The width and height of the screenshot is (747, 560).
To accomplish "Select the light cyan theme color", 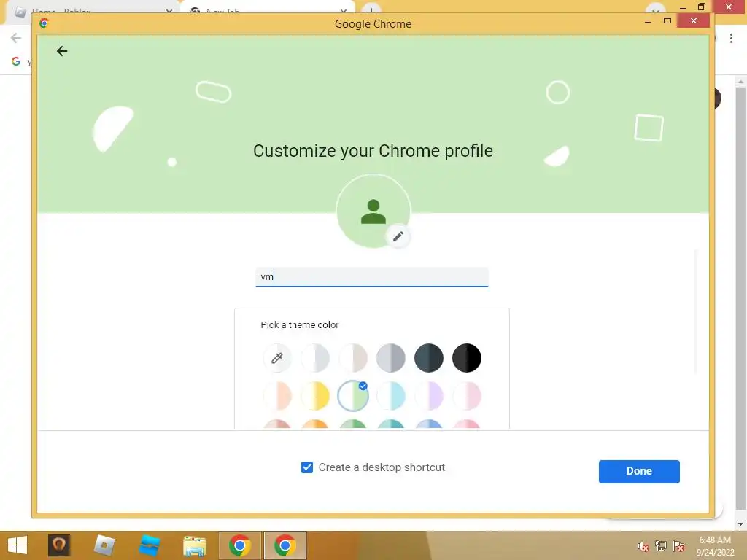I will click(391, 396).
